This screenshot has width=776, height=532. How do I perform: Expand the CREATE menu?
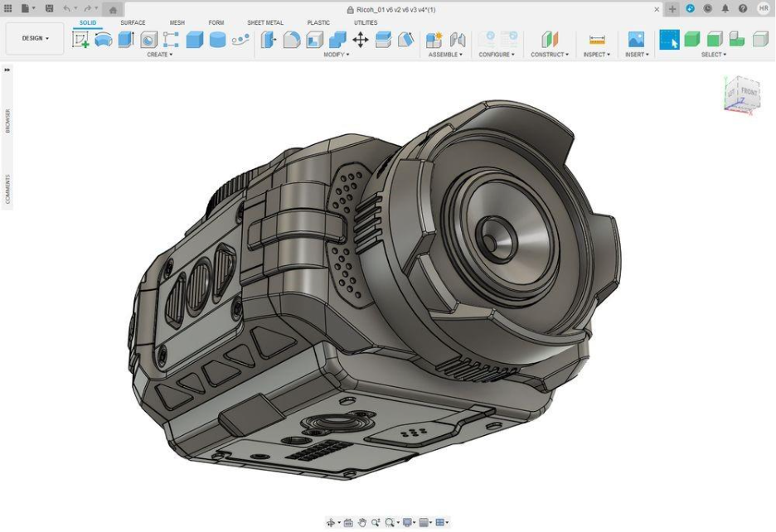[159, 55]
